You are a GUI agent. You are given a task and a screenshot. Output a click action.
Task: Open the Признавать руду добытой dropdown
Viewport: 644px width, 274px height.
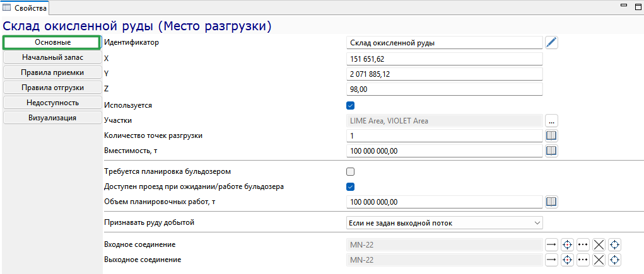(445, 223)
